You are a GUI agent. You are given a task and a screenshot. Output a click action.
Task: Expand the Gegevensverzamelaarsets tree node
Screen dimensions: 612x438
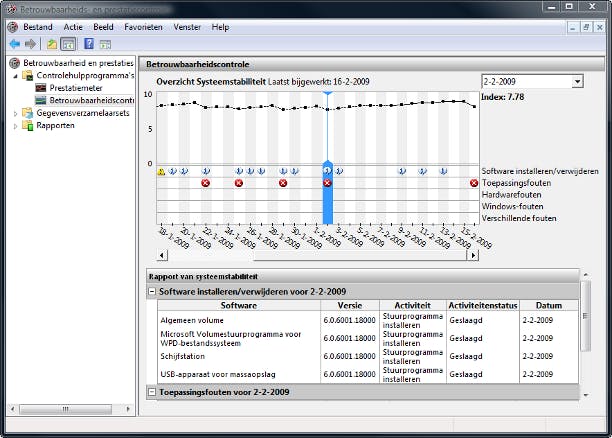pos(15,113)
